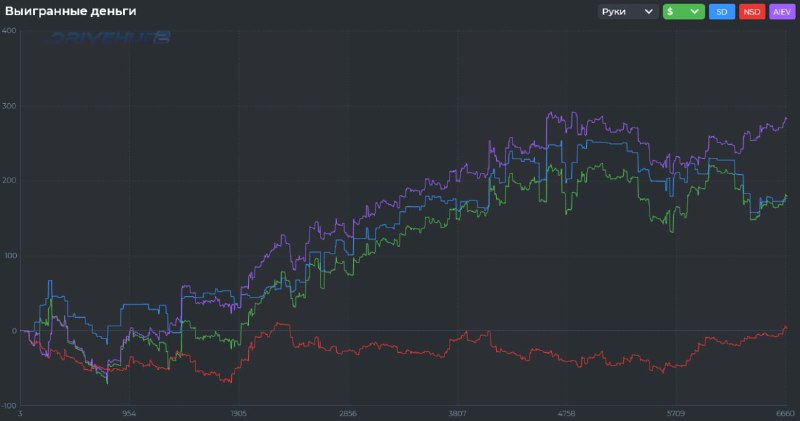Click the 1905 hands tick on horizontal axis
The width and height of the screenshot is (800, 421).
click(x=238, y=413)
